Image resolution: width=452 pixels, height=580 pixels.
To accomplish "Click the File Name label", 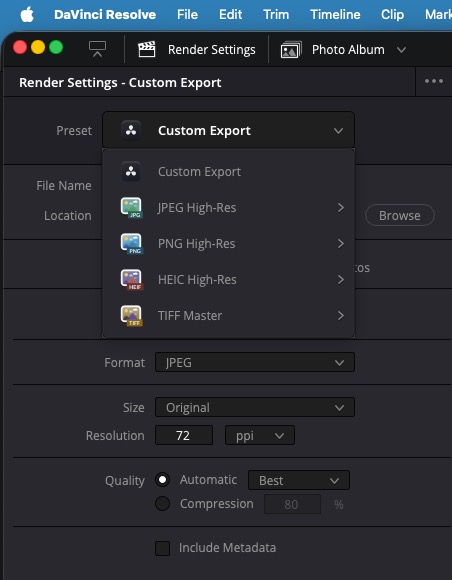I will [64, 185].
